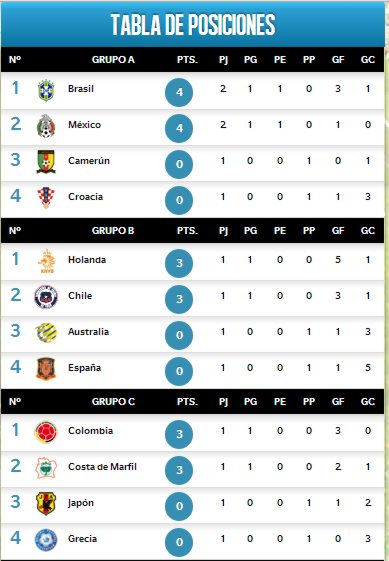Click the Holanda orange lion logo
The image size is (389, 561).
coord(47,261)
